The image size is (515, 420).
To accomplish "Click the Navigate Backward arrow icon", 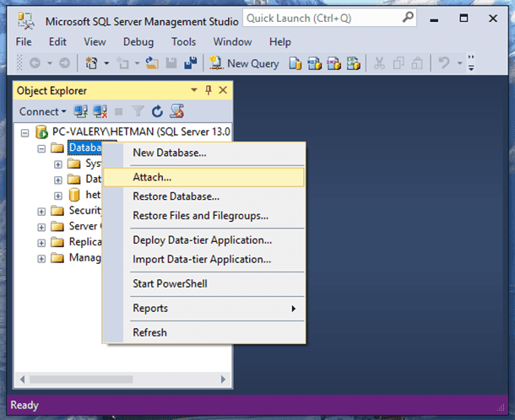I will pos(35,63).
